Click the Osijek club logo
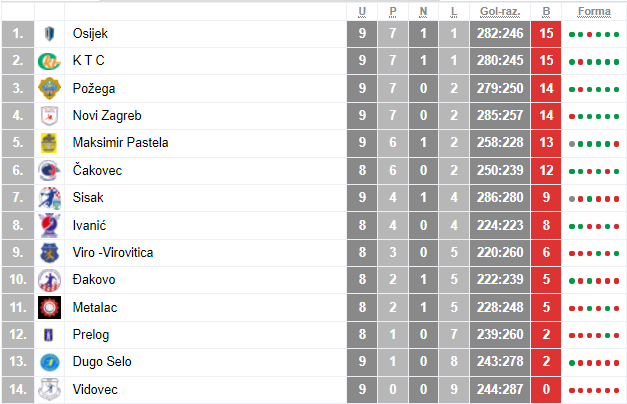This screenshot has width=627, height=404. pyautogui.click(x=49, y=34)
